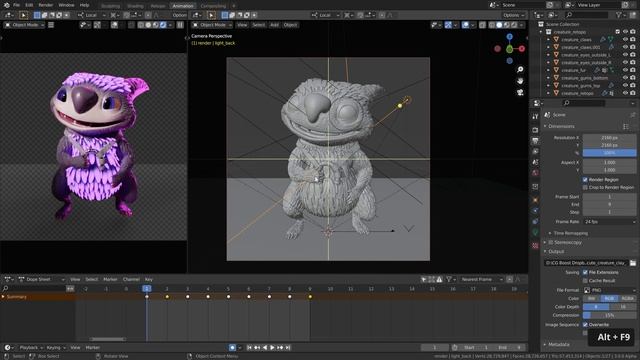Open the outliner filter dropdown

click(620, 15)
